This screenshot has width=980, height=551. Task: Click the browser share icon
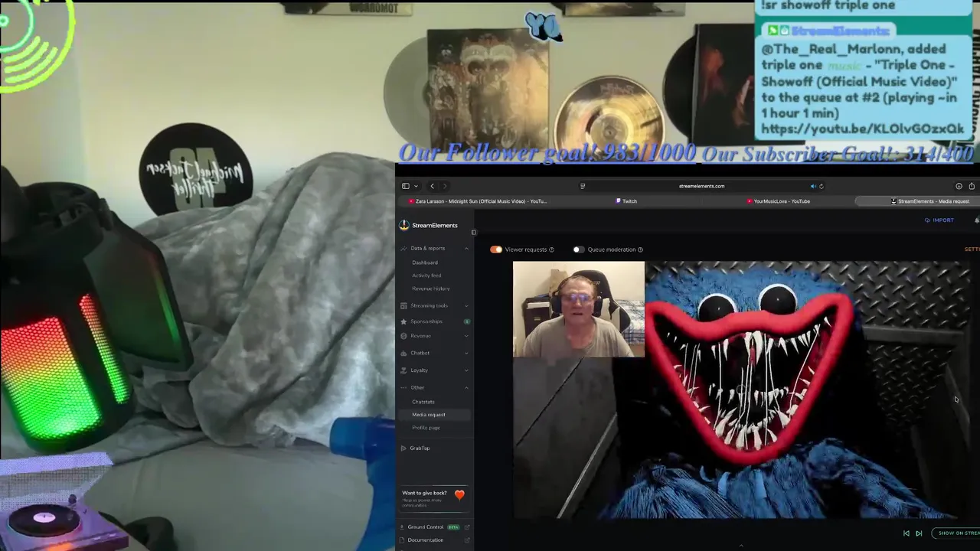(x=972, y=186)
